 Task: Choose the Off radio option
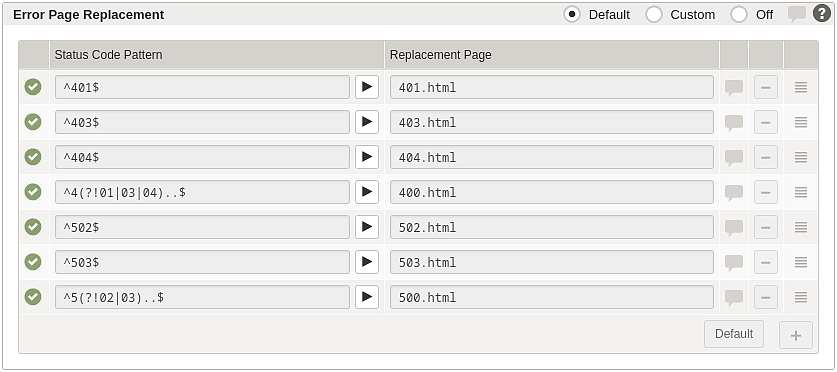[x=739, y=14]
